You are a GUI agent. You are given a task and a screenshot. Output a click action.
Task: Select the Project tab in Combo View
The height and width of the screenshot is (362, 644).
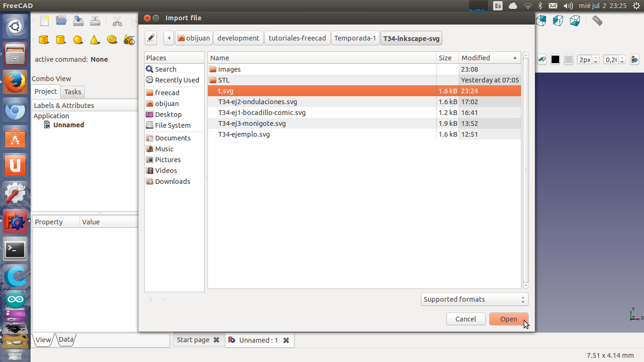point(46,91)
